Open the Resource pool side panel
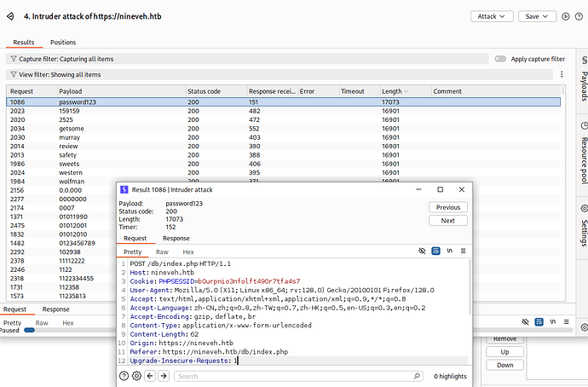 [x=584, y=160]
